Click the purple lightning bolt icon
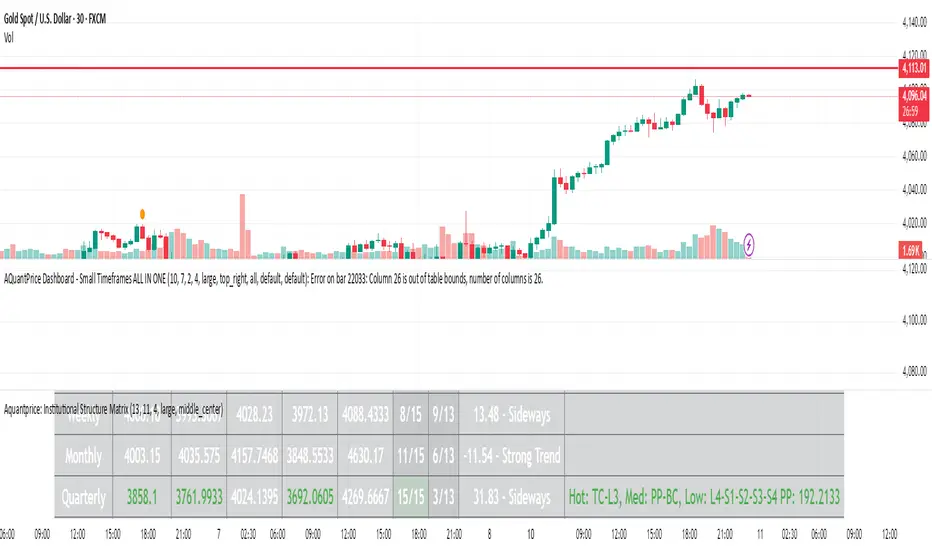Image resolution: width=932 pixels, height=550 pixels. 750,242
